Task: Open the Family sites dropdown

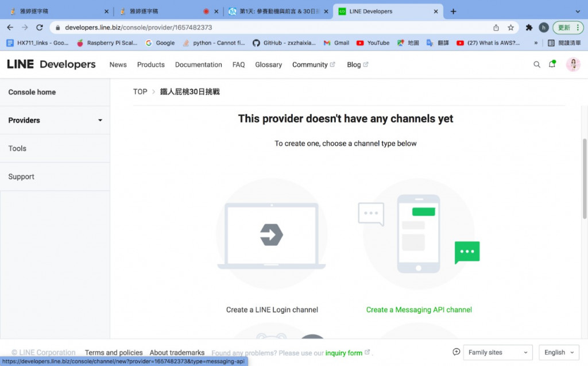Action: click(x=498, y=352)
